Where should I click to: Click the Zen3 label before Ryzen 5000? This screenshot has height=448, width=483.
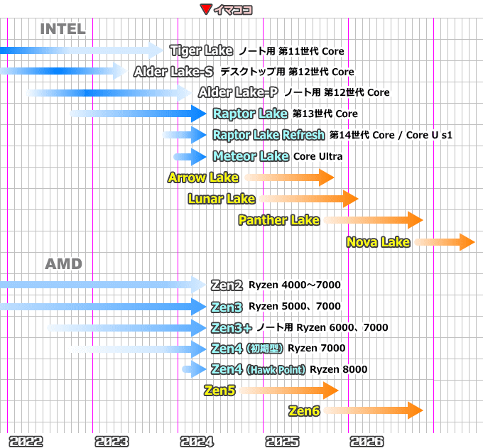click(x=227, y=307)
